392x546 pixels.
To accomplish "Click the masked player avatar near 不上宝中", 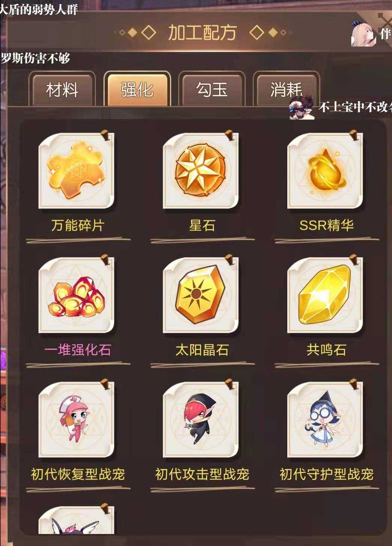I will (x=302, y=107).
